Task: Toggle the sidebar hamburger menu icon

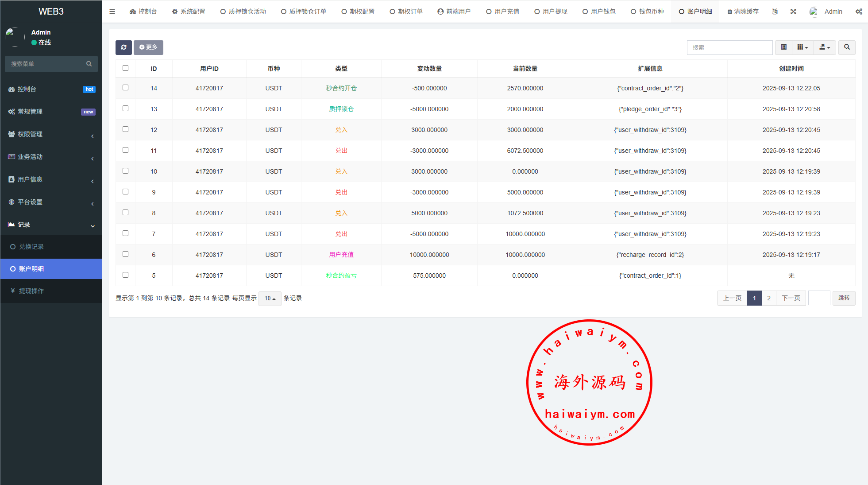Action: [x=112, y=12]
